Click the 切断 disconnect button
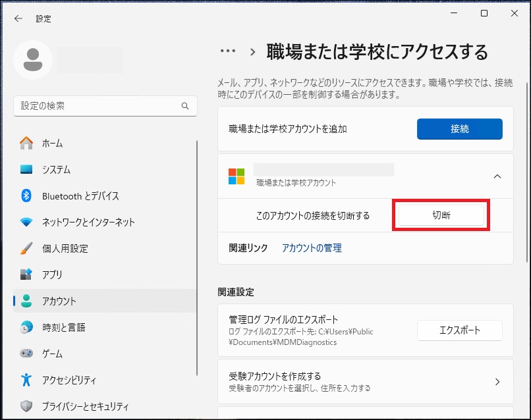Screen dimensions: 531x420 441,215
